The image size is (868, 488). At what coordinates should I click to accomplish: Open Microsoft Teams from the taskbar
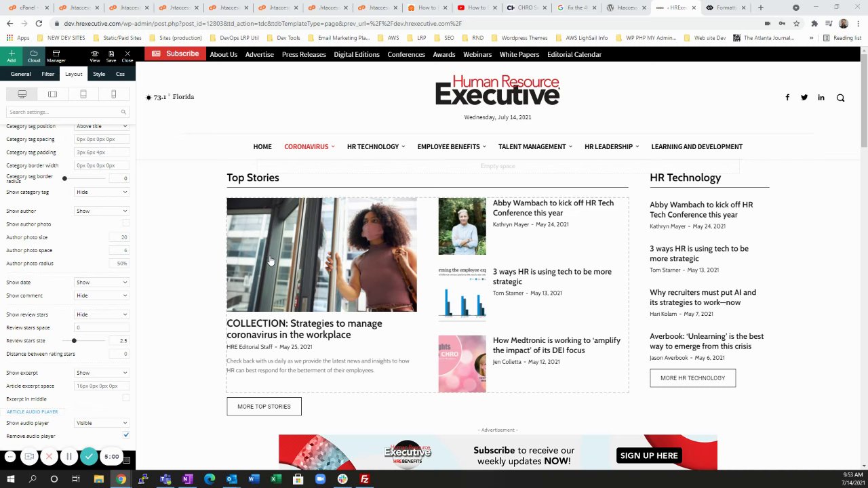coord(165,479)
